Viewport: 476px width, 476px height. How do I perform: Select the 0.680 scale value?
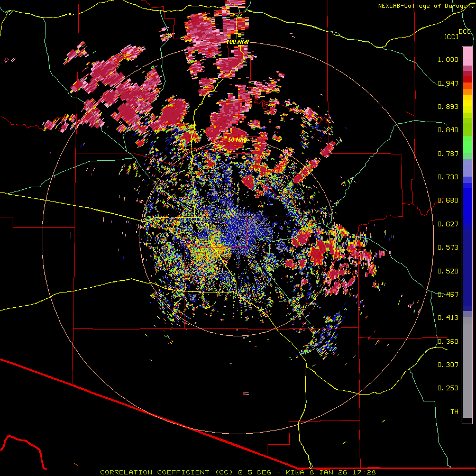[x=448, y=200]
